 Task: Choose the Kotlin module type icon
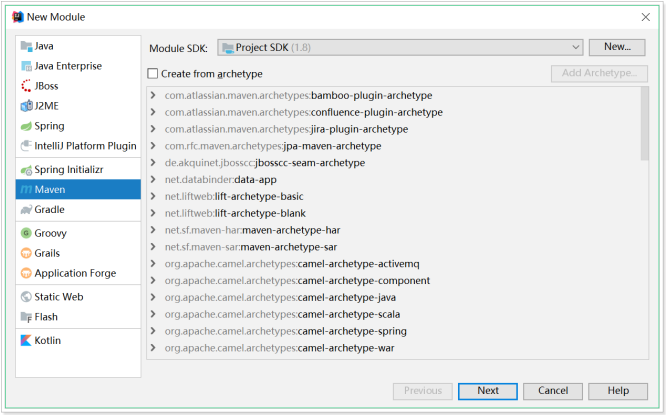26,340
